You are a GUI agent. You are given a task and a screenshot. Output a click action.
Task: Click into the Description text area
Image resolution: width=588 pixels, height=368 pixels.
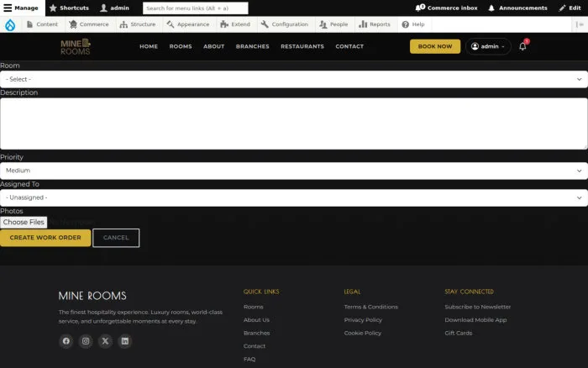point(294,124)
